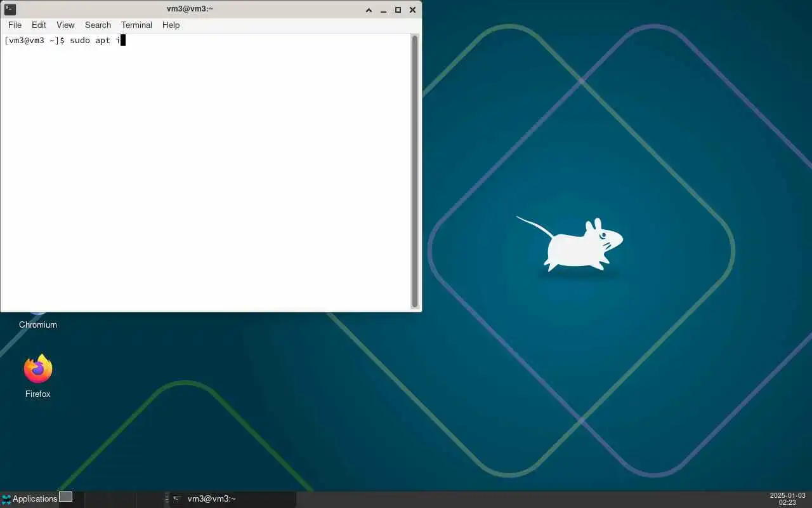Open the Terminal menu
Screen dimensions: 812x508
136,25
